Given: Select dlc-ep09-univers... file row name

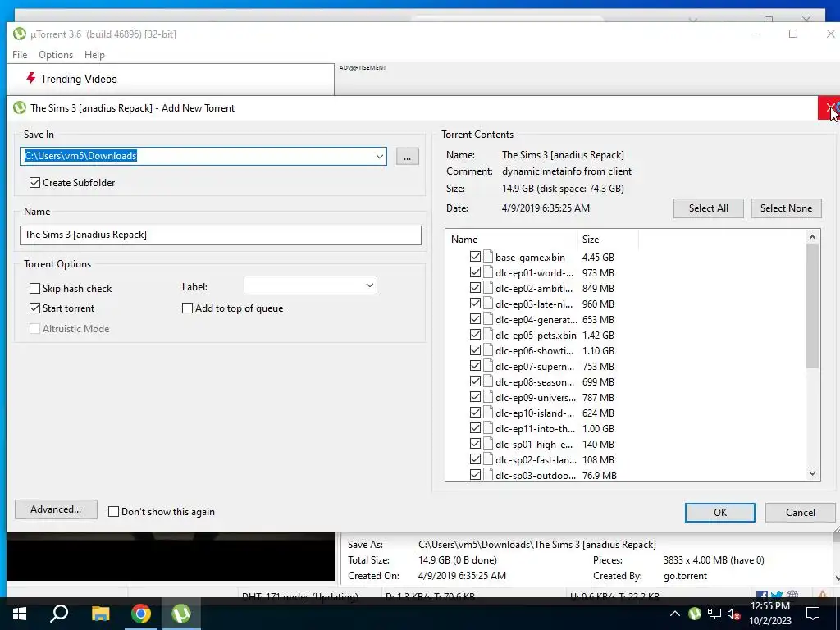Looking at the screenshot, I should [536, 397].
